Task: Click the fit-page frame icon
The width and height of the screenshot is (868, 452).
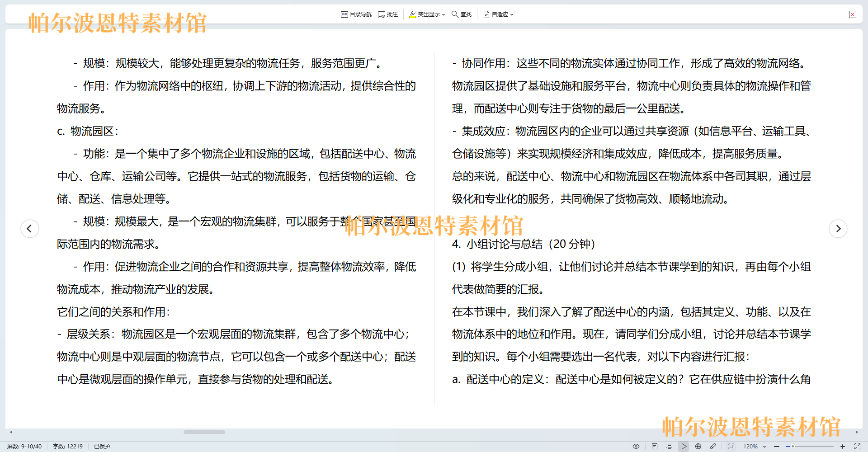Action: 731,446
